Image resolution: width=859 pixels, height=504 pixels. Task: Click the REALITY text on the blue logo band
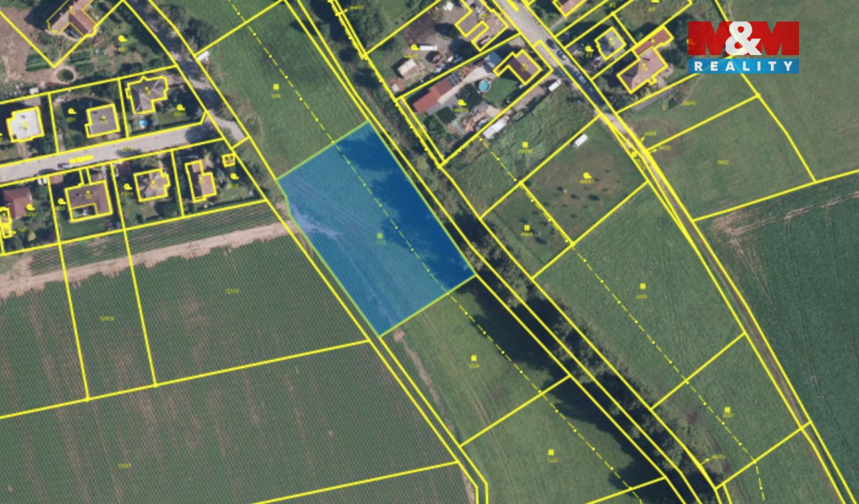tap(743, 66)
